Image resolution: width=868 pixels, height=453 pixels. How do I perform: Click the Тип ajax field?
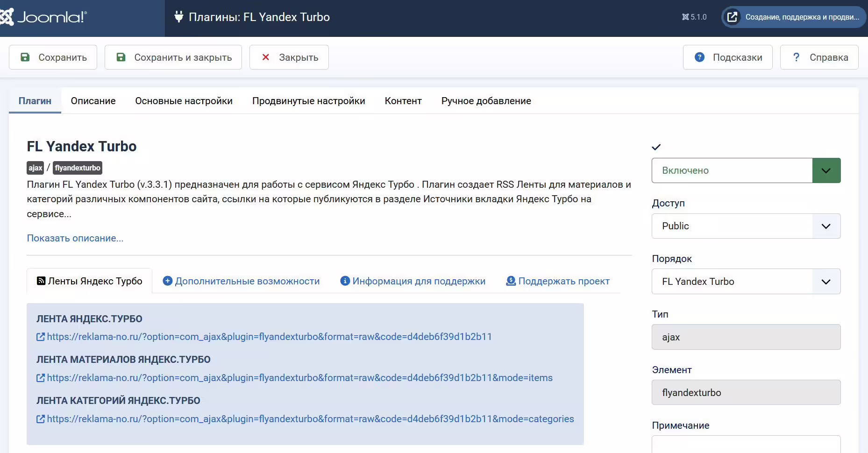click(746, 337)
